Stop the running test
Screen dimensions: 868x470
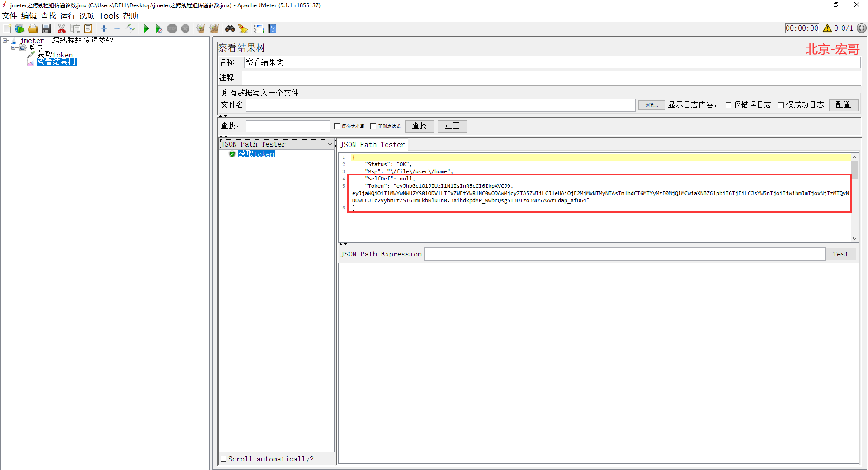[172, 28]
